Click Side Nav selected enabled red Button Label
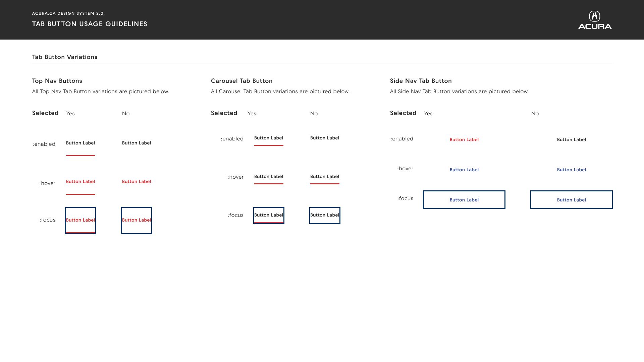644x362 pixels. [x=464, y=140]
